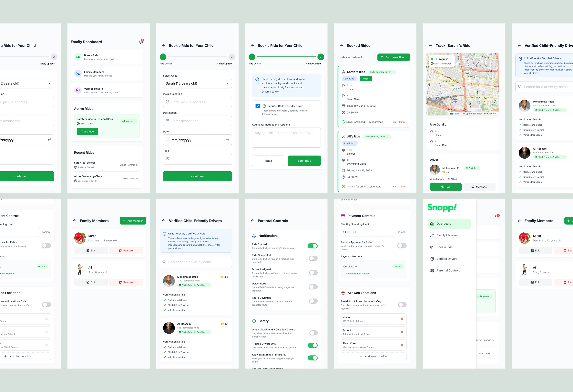Image resolution: width=573 pixels, height=392 pixels.
Task: Click Payment Controls card icon
Action: [343, 216]
